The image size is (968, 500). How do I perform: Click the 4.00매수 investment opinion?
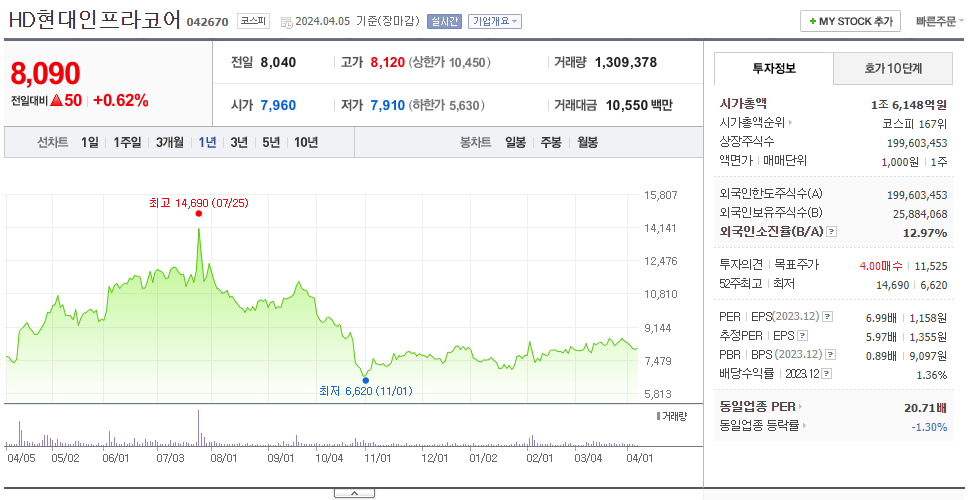coord(881,266)
